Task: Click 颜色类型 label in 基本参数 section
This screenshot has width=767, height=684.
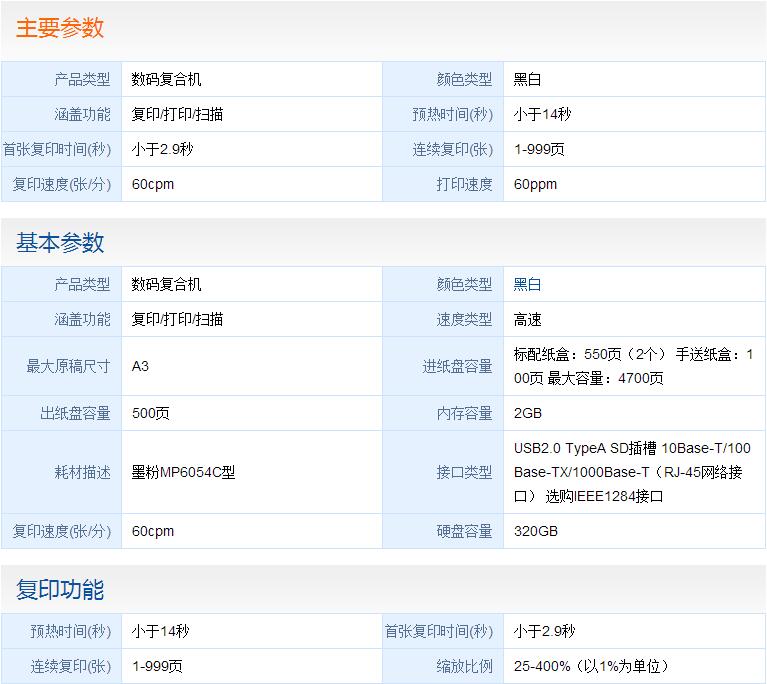Action: tap(464, 284)
